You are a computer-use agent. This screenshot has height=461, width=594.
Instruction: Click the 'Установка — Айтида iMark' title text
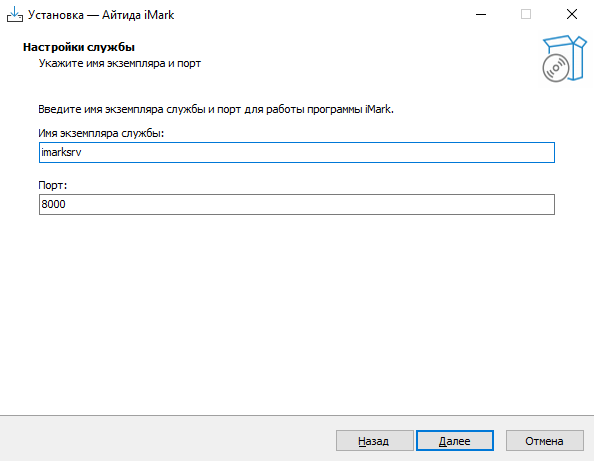(x=101, y=15)
